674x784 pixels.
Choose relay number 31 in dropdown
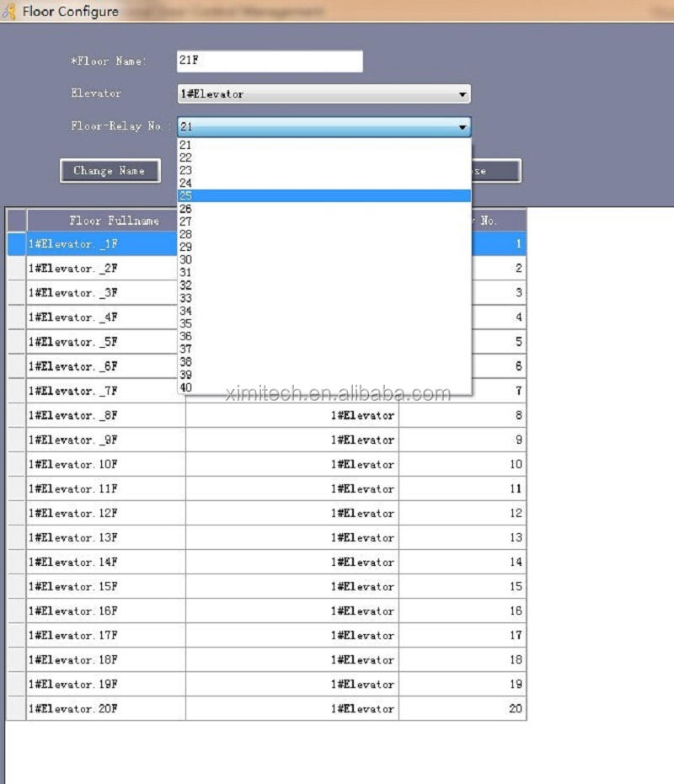(324, 273)
